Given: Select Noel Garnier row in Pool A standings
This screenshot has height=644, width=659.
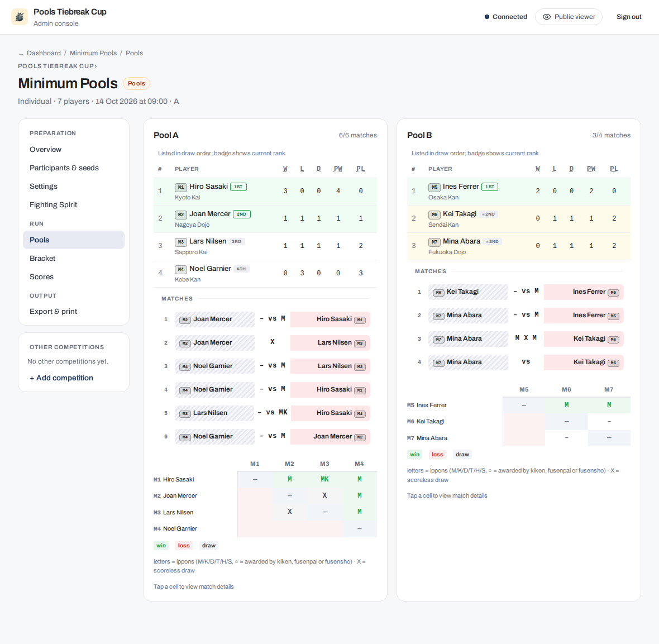Looking at the screenshot, I should [265, 273].
